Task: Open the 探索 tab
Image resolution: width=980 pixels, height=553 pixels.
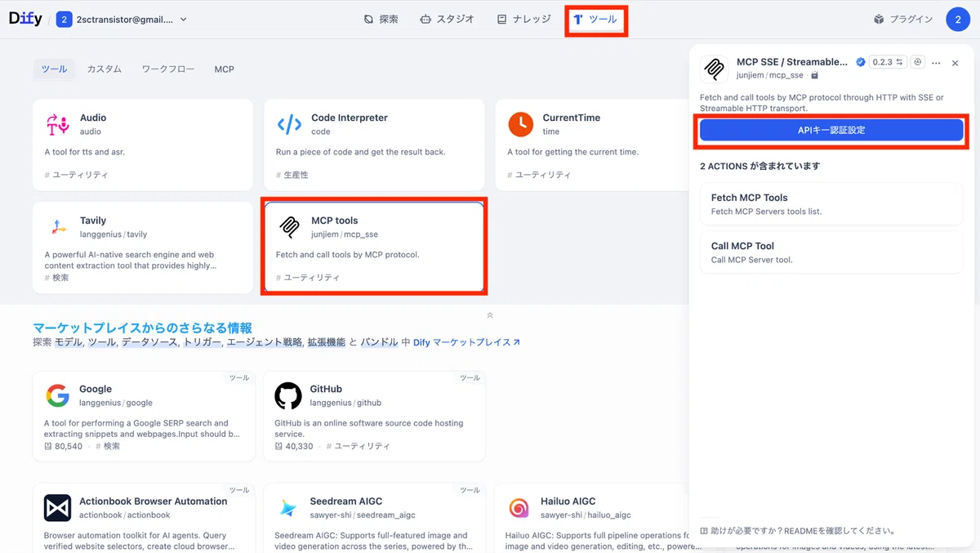Action: point(381,19)
